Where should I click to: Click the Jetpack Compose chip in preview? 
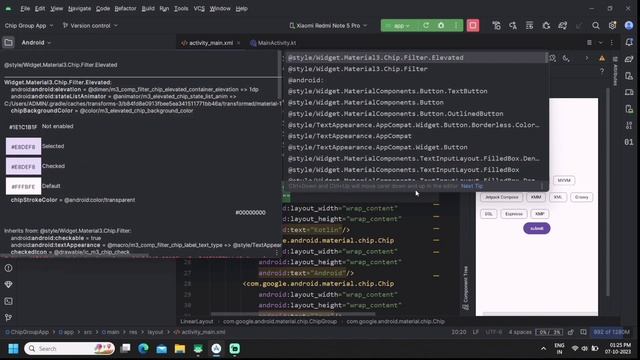[501, 197]
